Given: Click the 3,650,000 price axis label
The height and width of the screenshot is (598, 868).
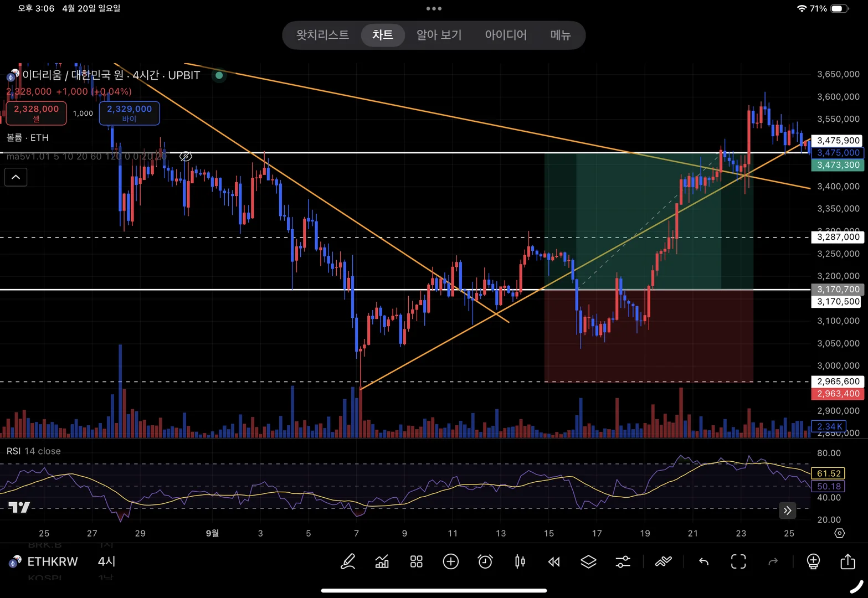Looking at the screenshot, I should click(x=838, y=74).
